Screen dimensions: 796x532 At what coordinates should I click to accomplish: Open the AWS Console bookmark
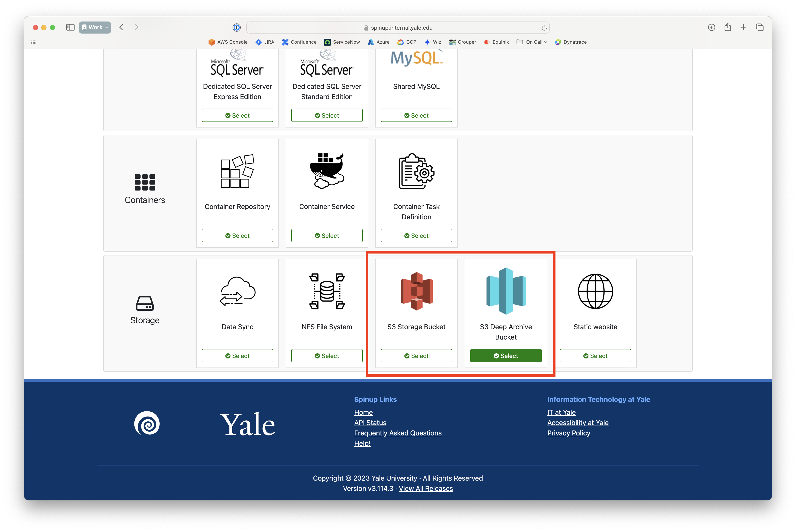[x=228, y=42]
